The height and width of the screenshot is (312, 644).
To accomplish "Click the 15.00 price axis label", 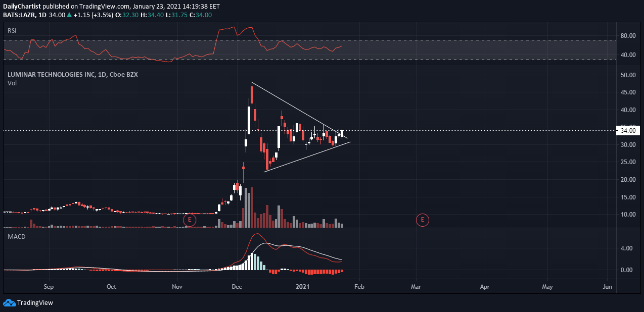I will [628, 197].
